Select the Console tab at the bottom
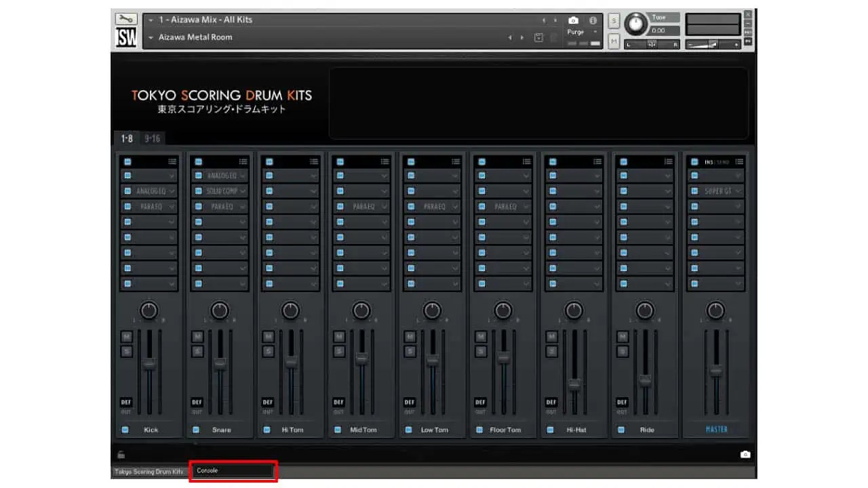 click(233, 470)
